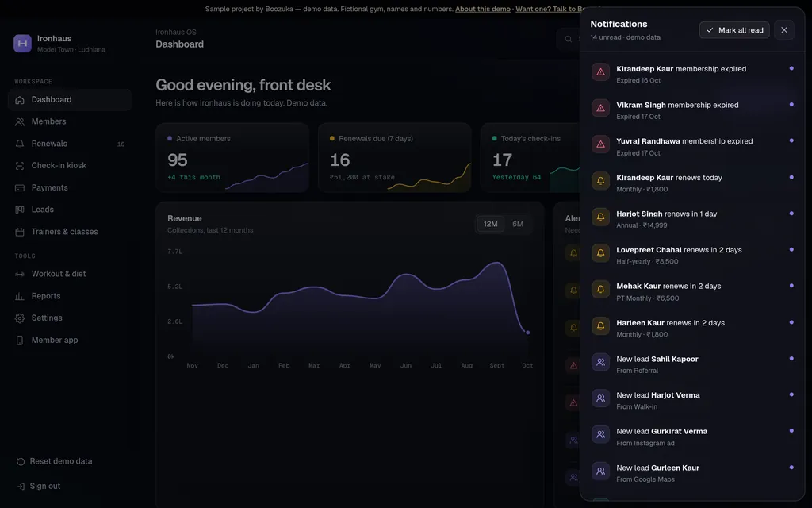The height and width of the screenshot is (508, 812).
Task: Click the Oct data point on revenue chart
Action: pos(527,333)
